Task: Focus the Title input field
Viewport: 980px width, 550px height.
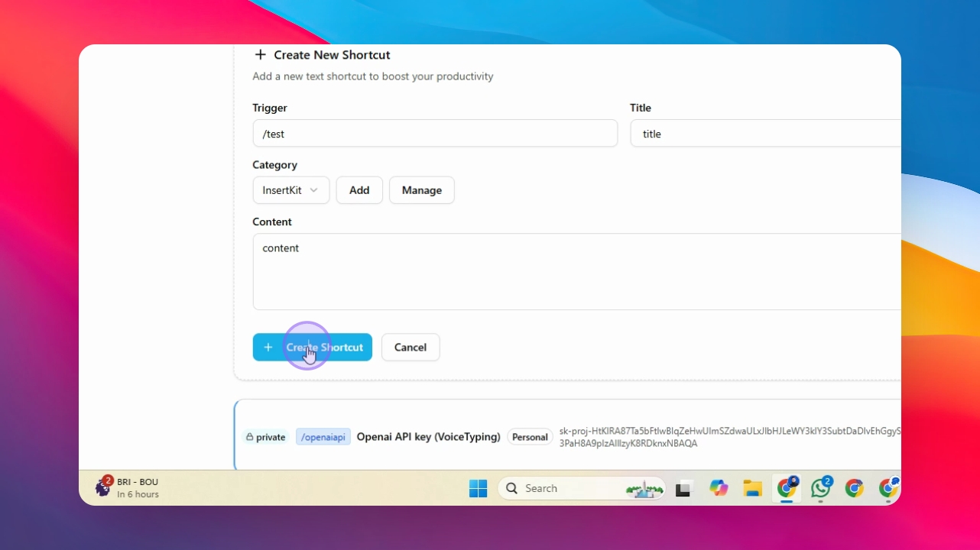Action: pos(765,134)
